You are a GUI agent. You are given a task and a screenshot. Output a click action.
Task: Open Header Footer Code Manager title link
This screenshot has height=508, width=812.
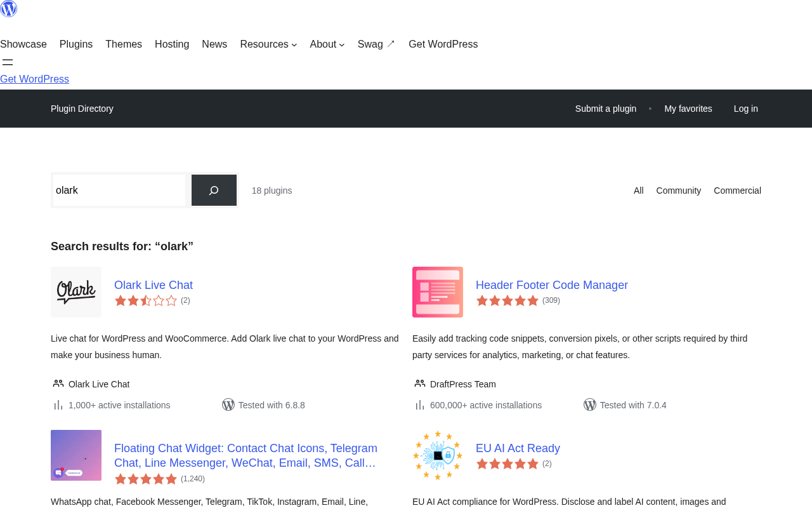(x=552, y=285)
